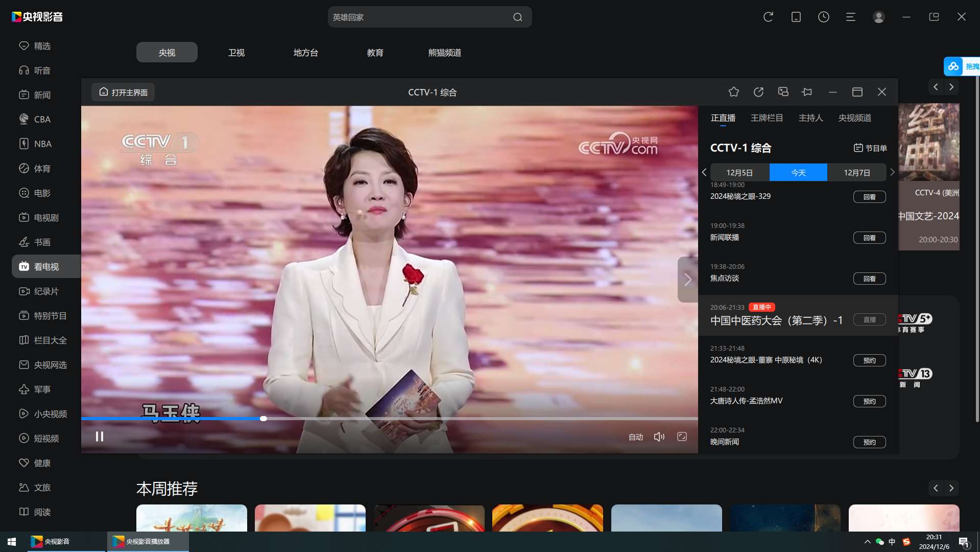Screen dimensions: 980x552
Task: Click the share icon in player title bar
Action: (x=758, y=92)
